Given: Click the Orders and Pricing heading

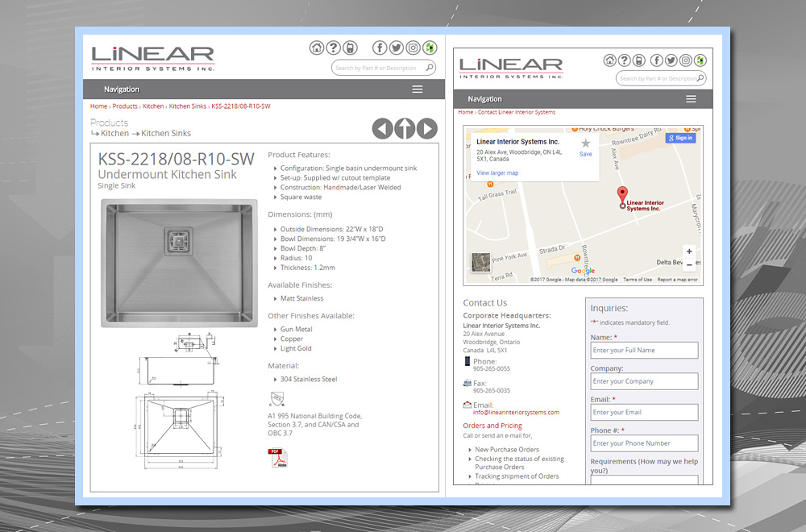Looking at the screenshot, I should pos(492,426).
